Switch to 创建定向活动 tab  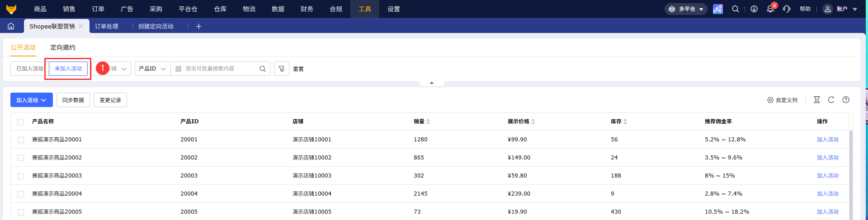[x=156, y=26]
